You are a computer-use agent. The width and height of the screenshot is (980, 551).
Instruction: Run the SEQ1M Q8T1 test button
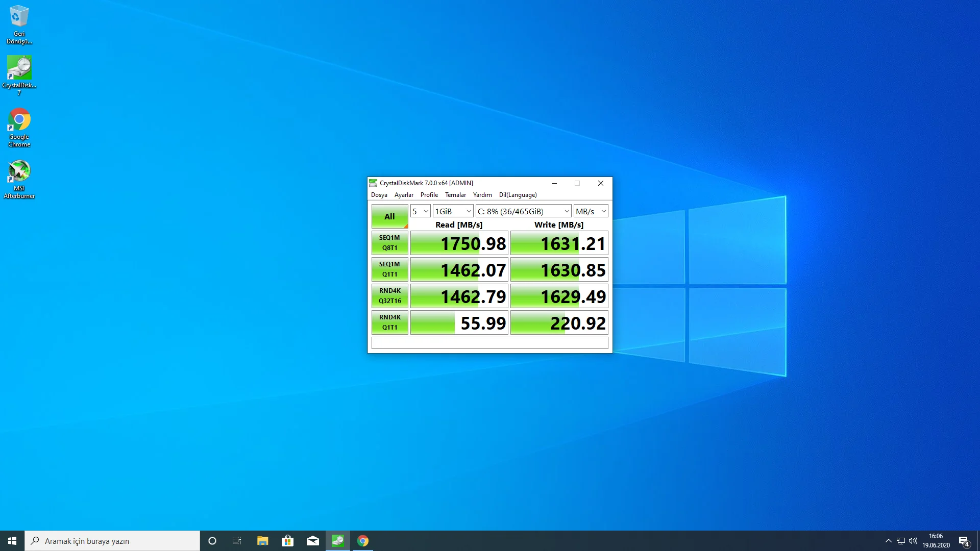coord(389,243)
